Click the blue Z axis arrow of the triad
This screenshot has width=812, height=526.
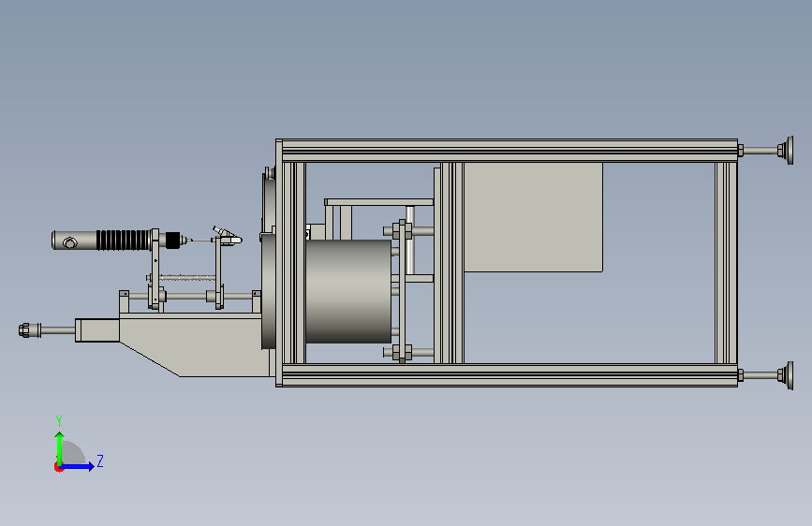[x=78, y=466]
